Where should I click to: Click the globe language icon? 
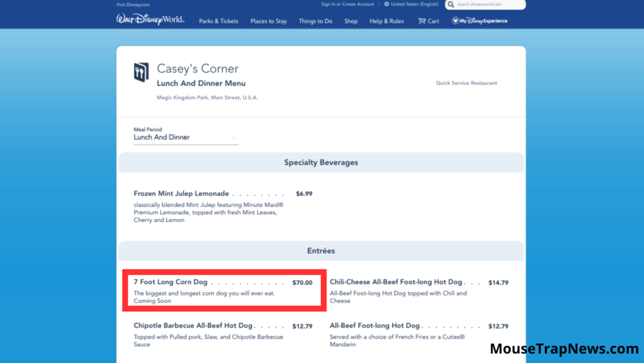[386, 4]
